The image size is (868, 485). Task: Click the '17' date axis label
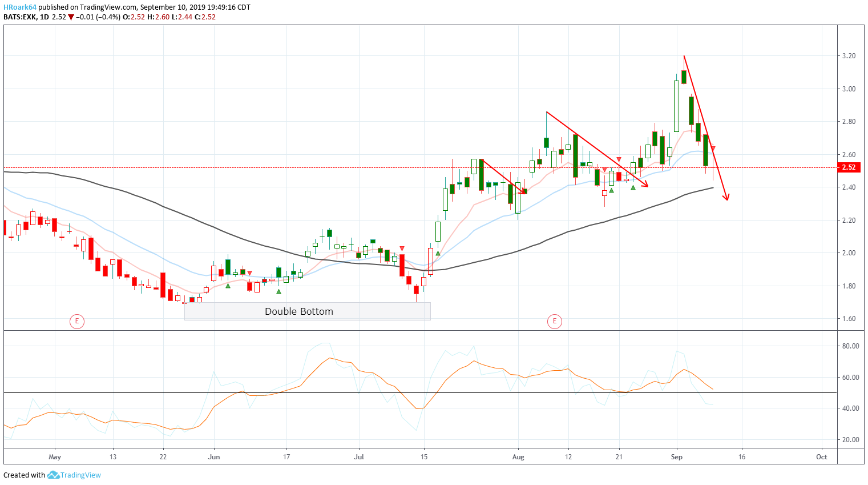286,457
